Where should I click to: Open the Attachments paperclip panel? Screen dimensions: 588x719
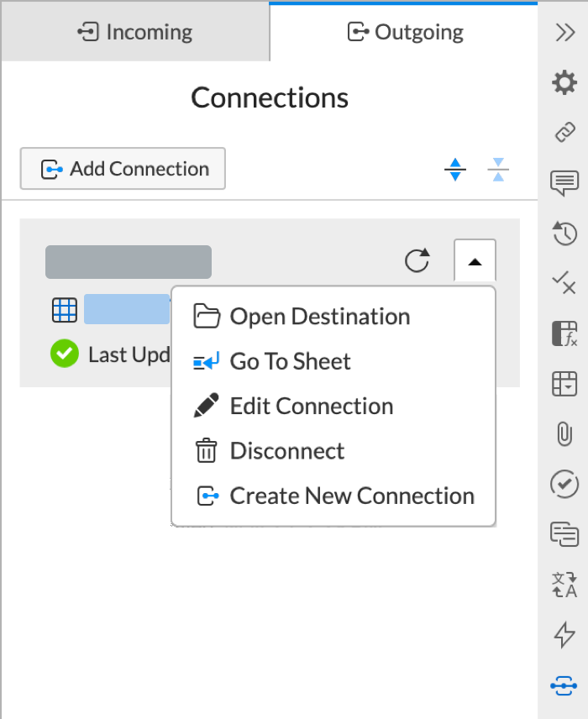pyautogui.click(x=564, y=435)
